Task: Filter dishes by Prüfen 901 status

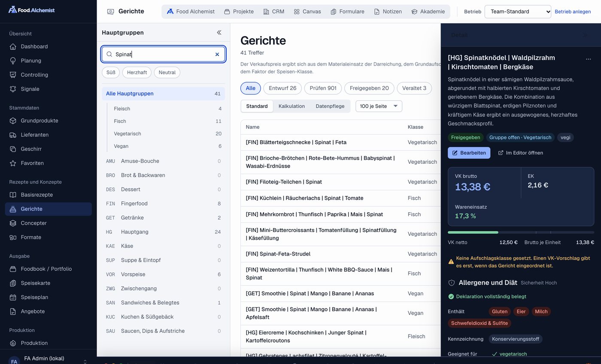Action: (x=323, y=88)
